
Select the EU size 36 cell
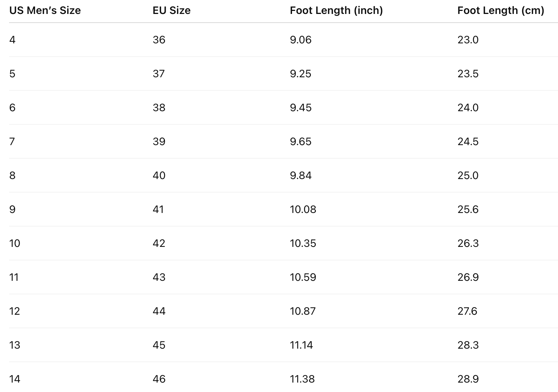159,40
